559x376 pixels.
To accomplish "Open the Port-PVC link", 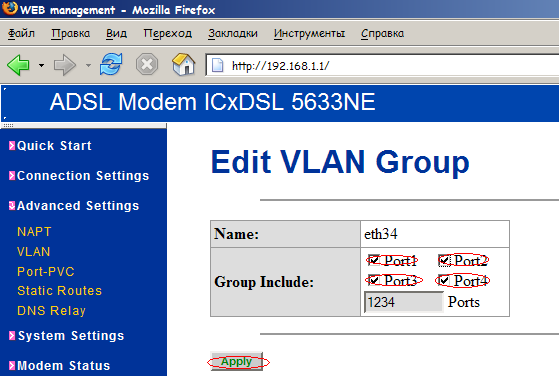I will click(x=46, y=272).
